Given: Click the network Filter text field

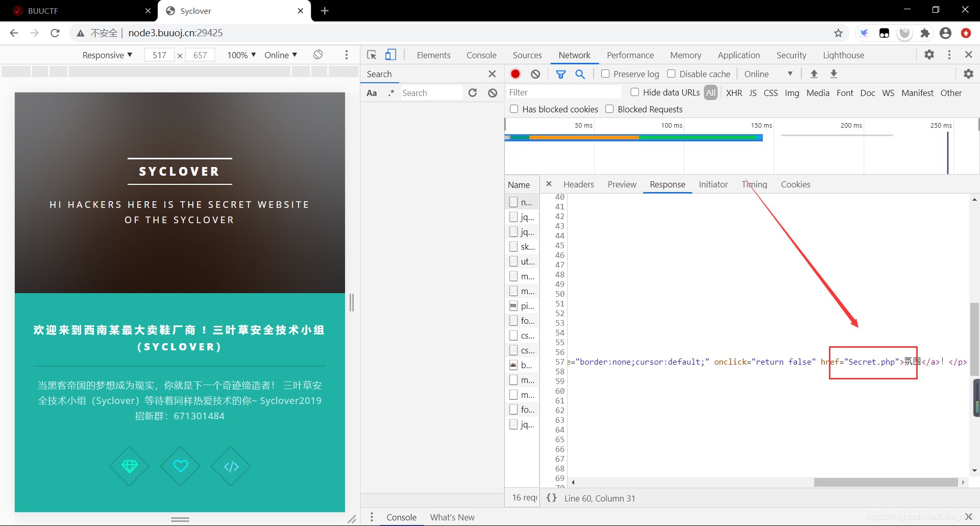Looking at the screenshot, I should coord(563,92).
